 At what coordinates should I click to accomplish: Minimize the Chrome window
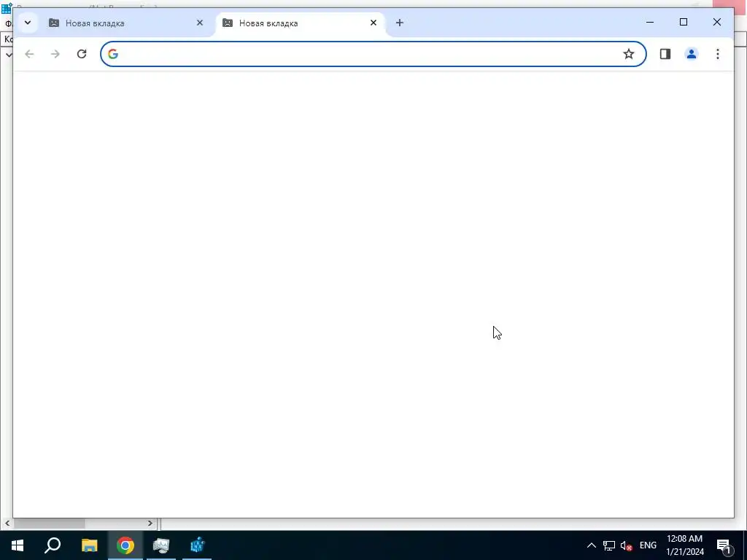(650, 23)
